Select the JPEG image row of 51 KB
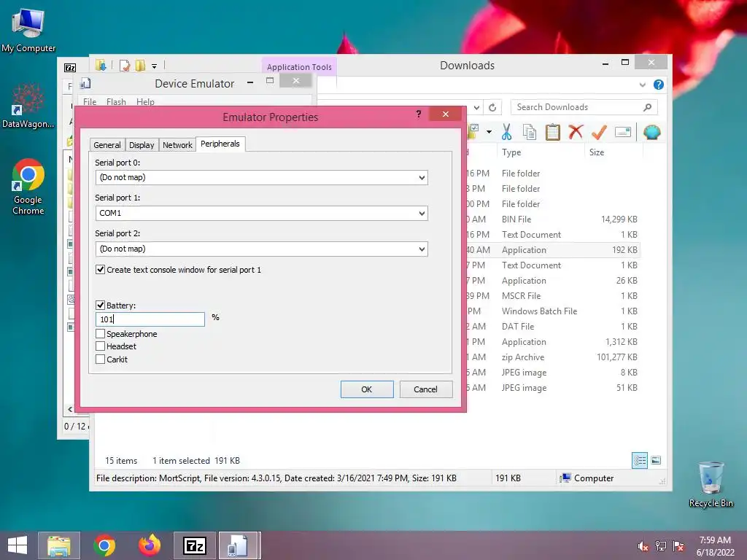747x560 pixels. (553, 388)
